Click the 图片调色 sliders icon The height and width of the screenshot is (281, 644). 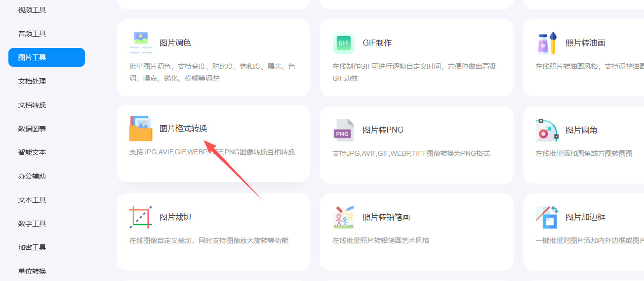click(141, 43)
